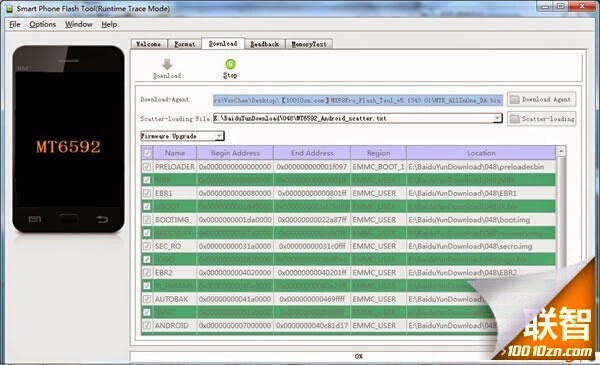Click begin address 0x0000000000080000
The width and height of the screenshot is (600, 365).
[x=235, y=193]
